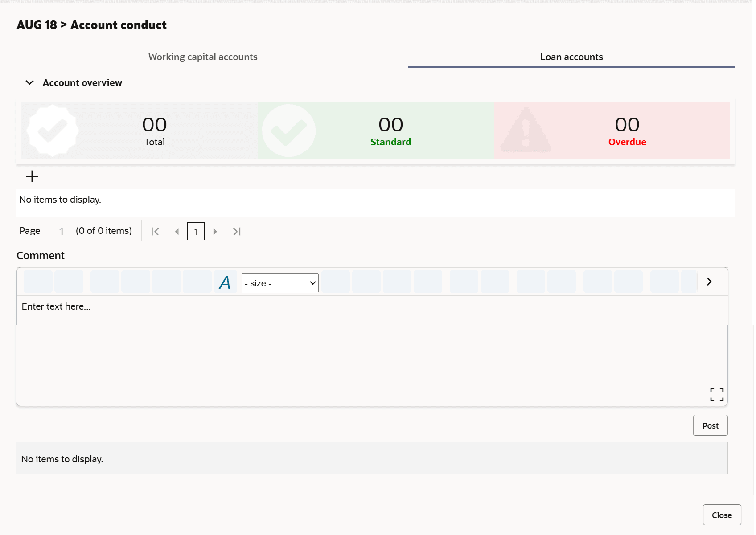Go to the next page of results

pos(215,231)
